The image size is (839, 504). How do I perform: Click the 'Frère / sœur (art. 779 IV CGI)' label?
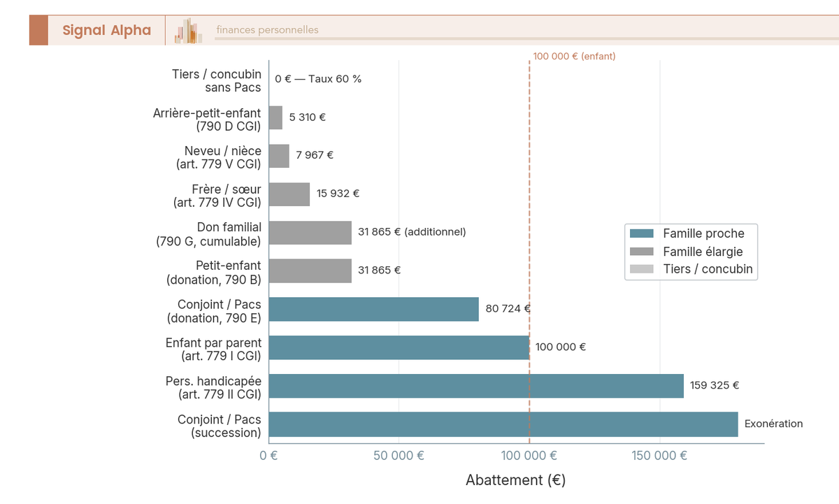(217, 196)
